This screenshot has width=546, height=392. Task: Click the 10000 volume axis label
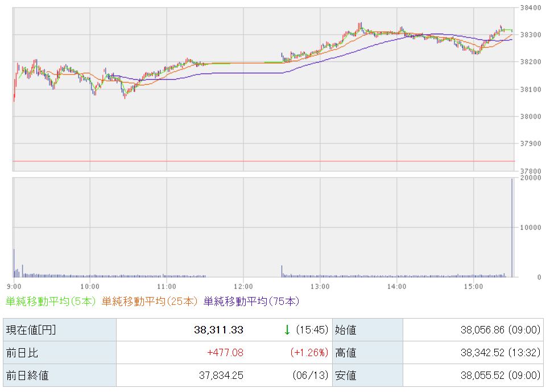click(530, 228)
